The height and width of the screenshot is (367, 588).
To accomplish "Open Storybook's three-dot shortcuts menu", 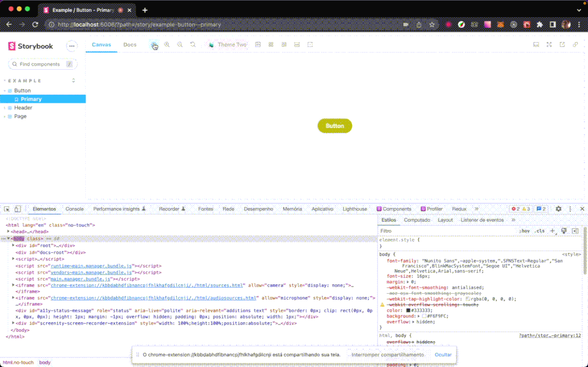I will click(72, 46).
